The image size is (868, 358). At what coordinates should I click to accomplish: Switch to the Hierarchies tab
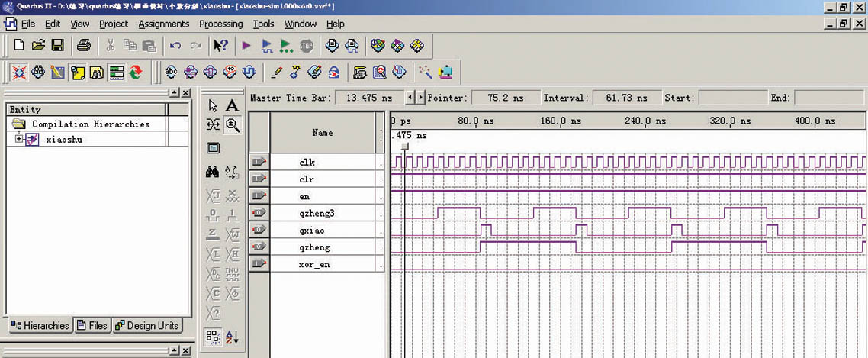[40, 325]
